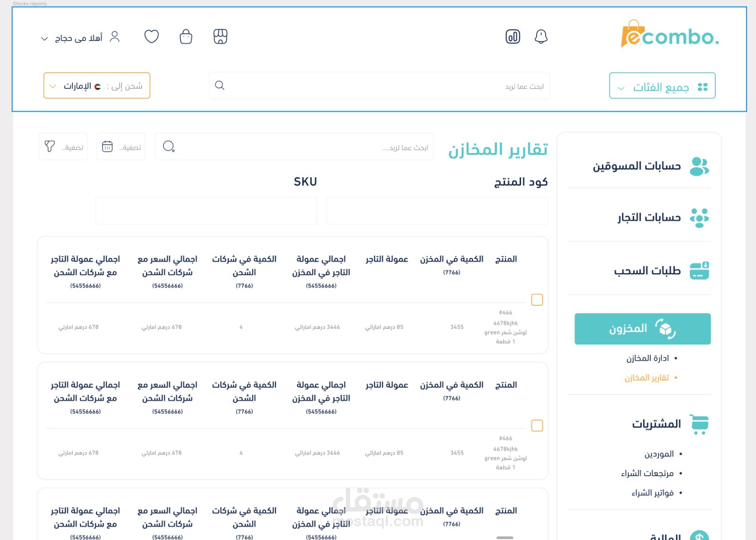Open فواتير الشراء link
Image resolution: width=756 pixels, height=540 pixels.
click(x=653, y=493)
